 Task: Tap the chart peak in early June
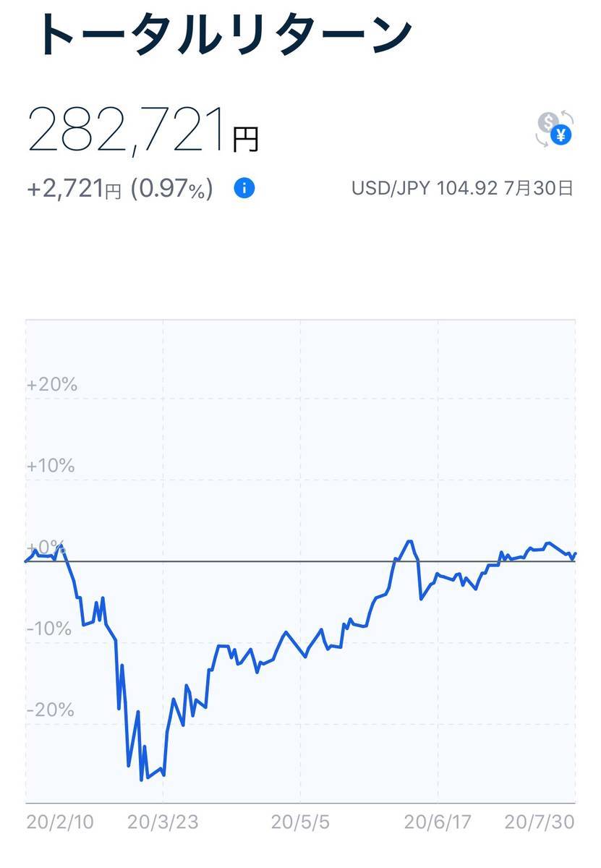click(x=409, y=541)
